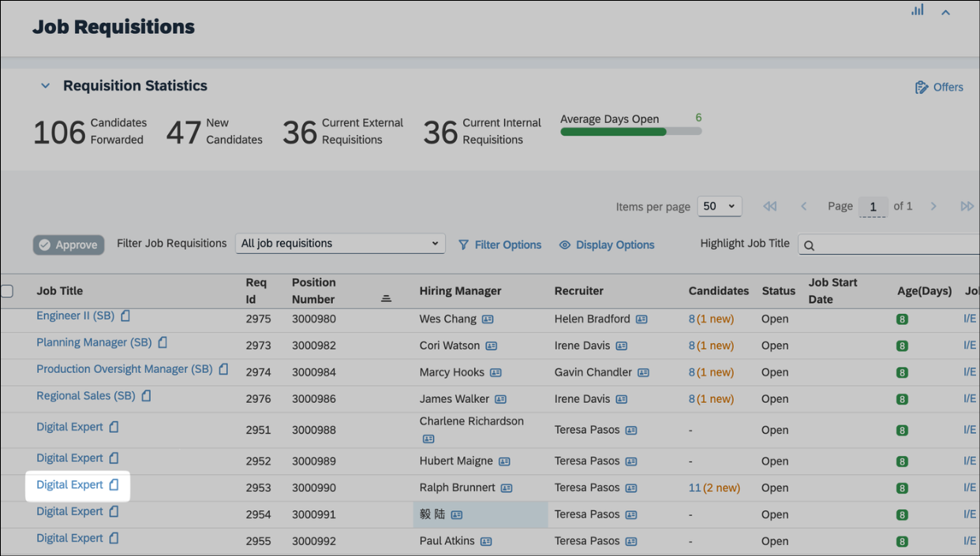Click the Highlight Job Title search field
The height and width of the screenshot is (556, 980).
889,244
